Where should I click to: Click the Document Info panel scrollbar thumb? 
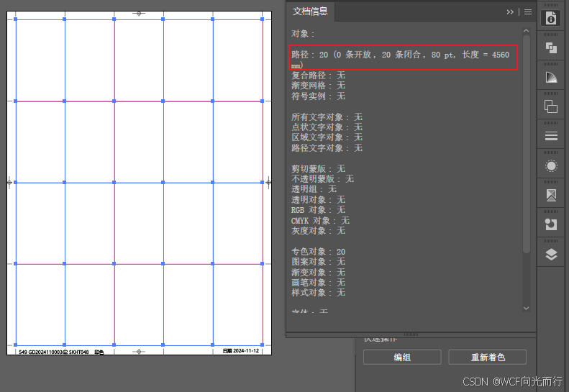tap(526, 144)
